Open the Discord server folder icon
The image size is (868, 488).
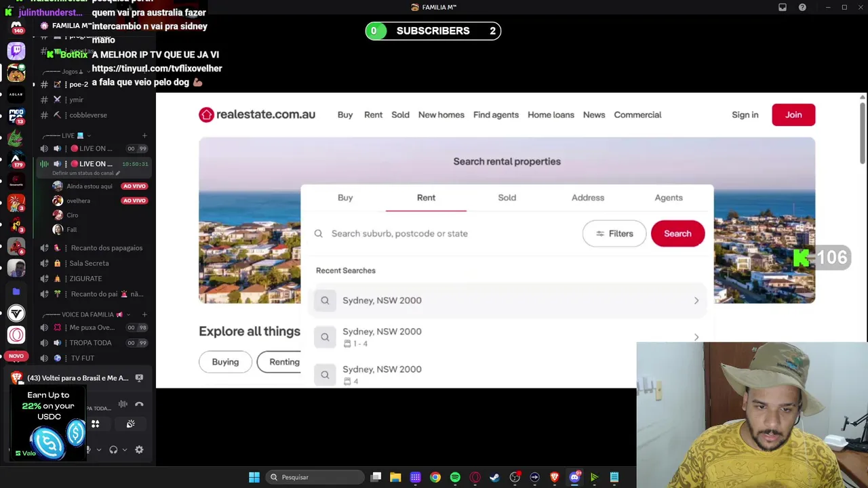tap(16, 291)
